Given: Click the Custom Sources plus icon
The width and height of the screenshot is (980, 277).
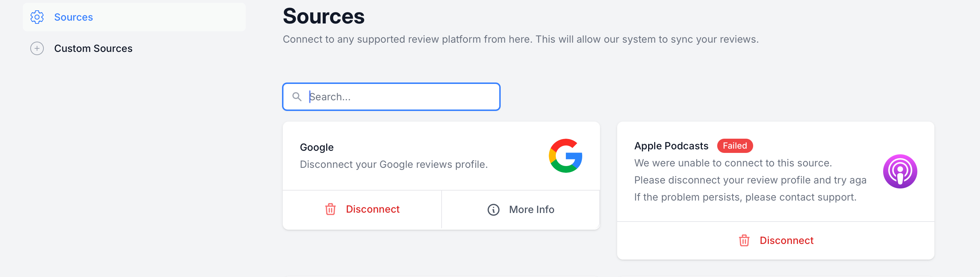Looking at the screenshot, I should pos(37,49).
